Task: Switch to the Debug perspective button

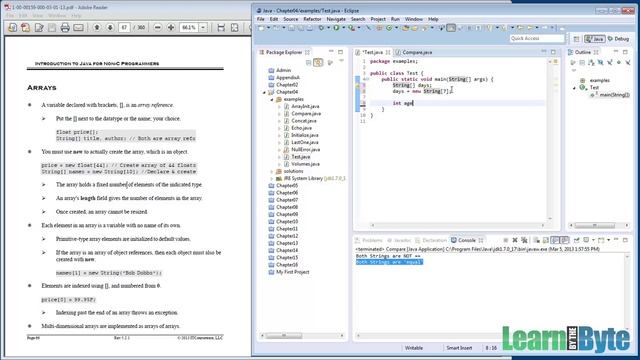Action: [x=618, y=39]
